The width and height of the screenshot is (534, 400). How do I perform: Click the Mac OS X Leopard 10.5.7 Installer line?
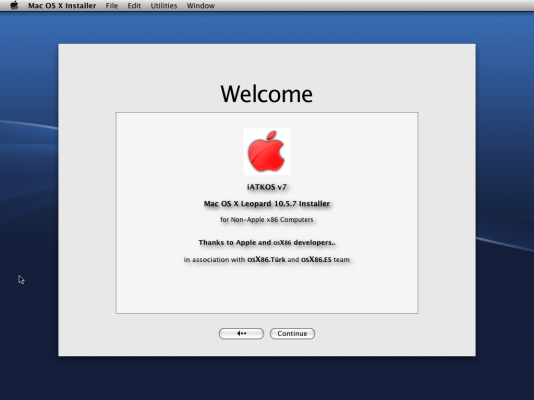click(x=267, y=204)
